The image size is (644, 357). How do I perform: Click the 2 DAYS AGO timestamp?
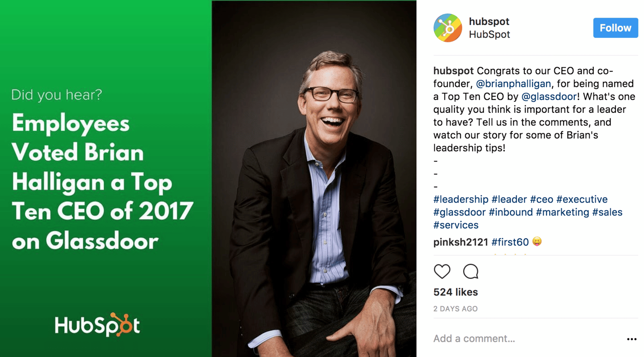pyautogui.click(x=456, y=309)
